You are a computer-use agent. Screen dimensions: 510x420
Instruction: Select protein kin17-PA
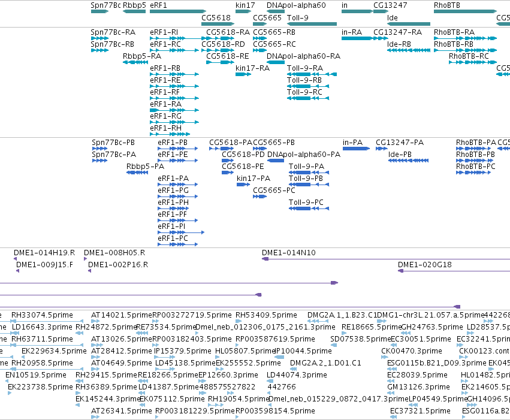[243, 185]
